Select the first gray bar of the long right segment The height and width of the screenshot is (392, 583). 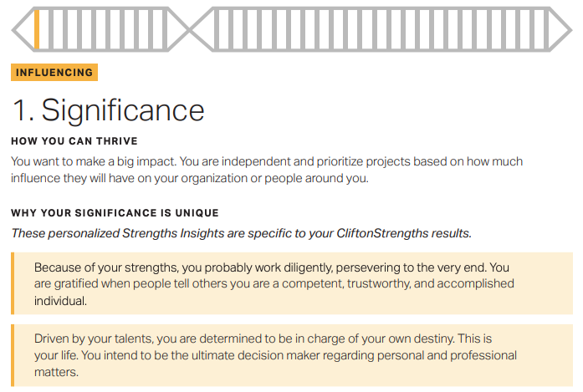point(216,29)
